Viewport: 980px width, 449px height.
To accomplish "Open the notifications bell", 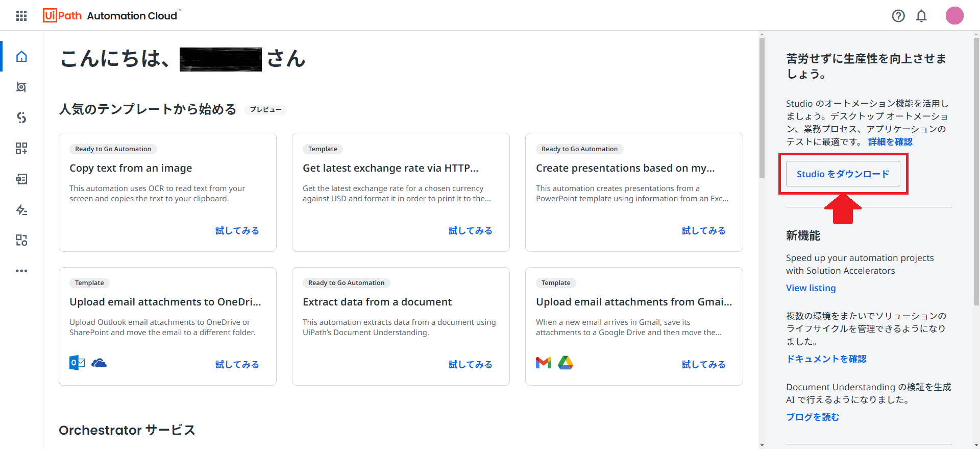I will tap(921, 16).
